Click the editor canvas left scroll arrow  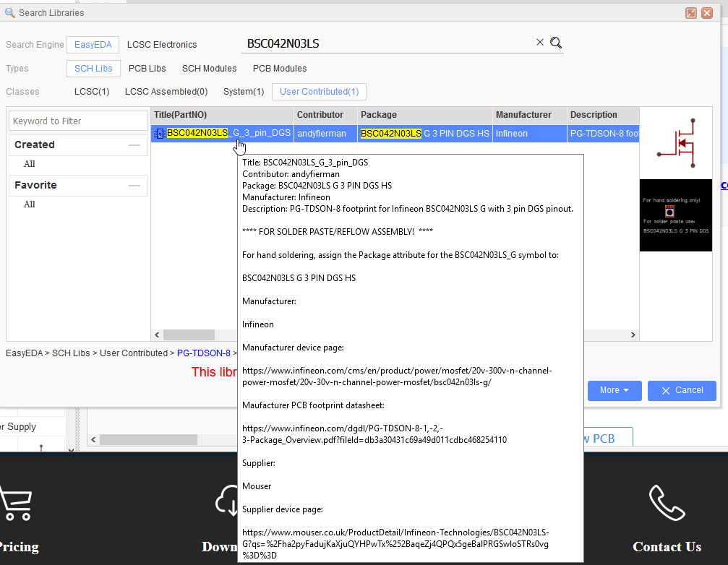pyautogui.click(x=93, y=439)
